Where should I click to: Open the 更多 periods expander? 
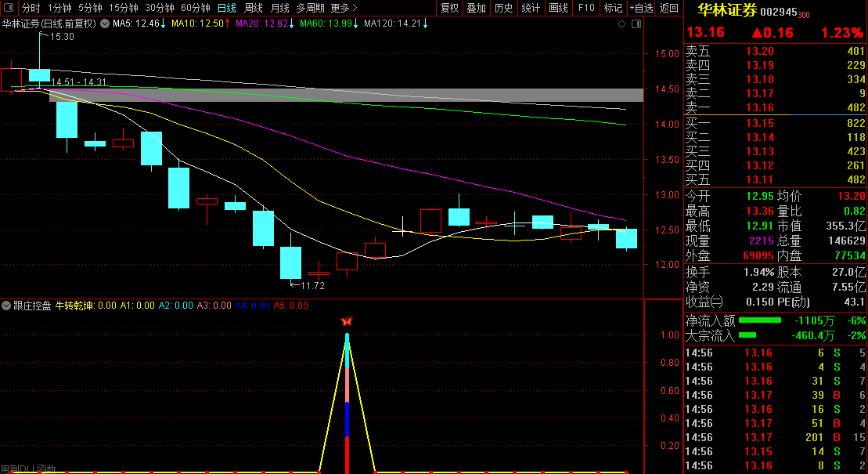[344, 8]
